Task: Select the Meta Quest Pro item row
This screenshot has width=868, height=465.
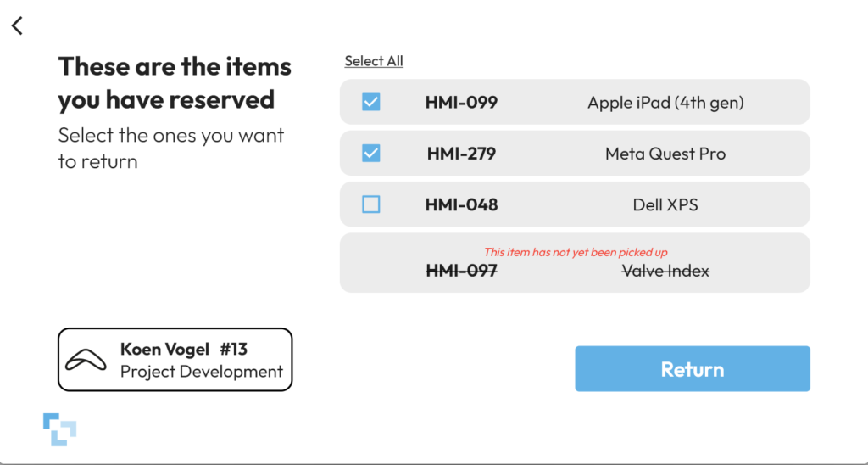Action: (575, 153)
